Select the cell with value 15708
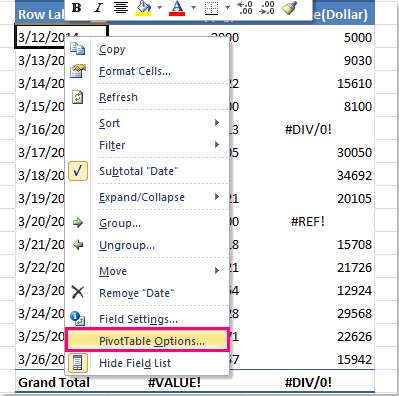The height and width of the screenshot is (396, 399). tap(354, 245)
